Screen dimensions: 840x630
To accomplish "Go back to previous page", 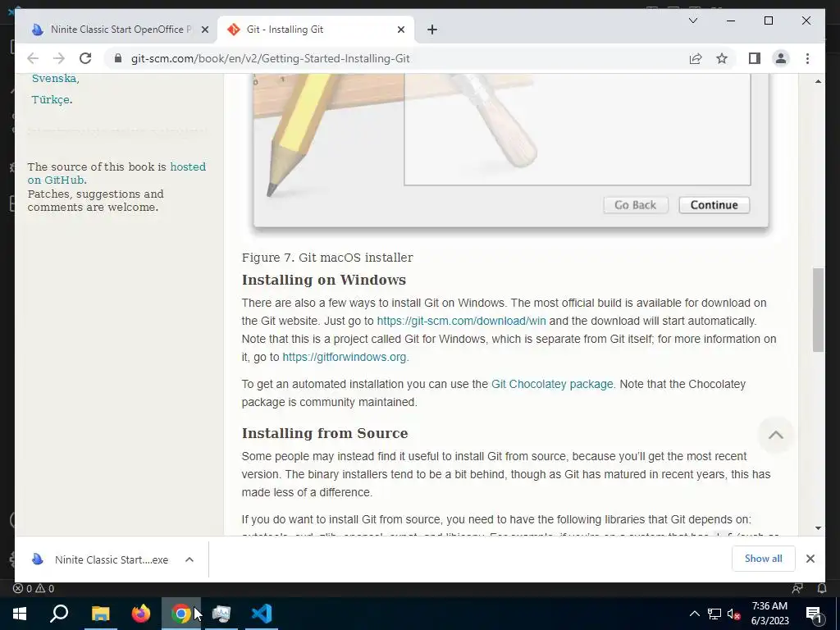I will tap(33, 58).
